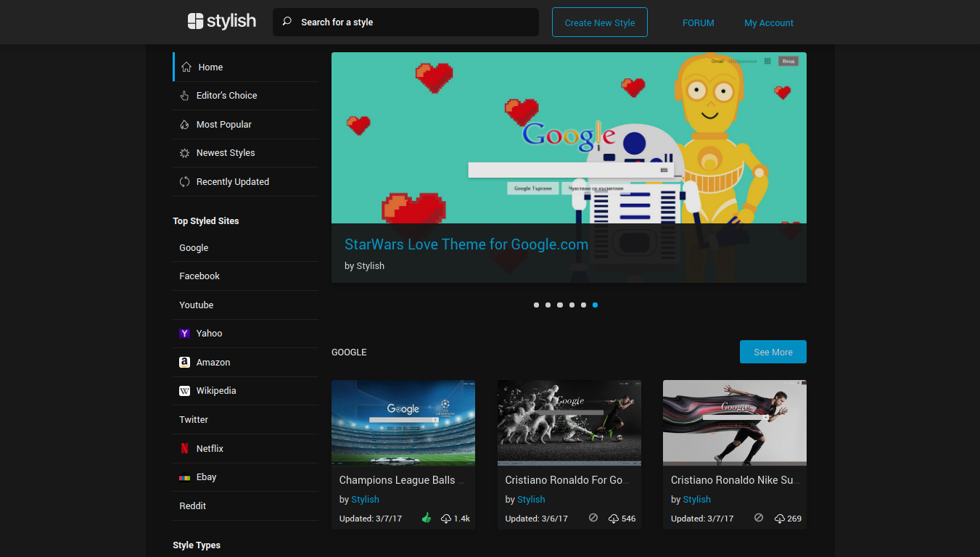The image size is (980, 557).
Task: Click download icon on Cristiano Ronaldo For Go card
Action: [614, 519]
